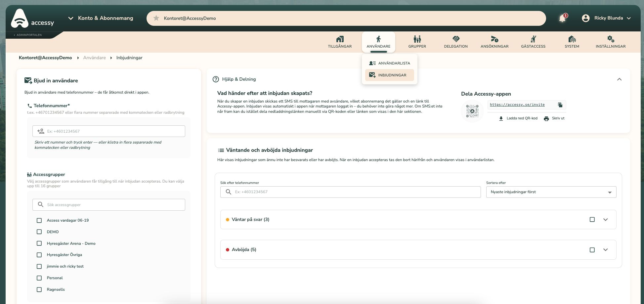
Task: Check the Ragnsells access group
Action: click(x=39, y=289)
